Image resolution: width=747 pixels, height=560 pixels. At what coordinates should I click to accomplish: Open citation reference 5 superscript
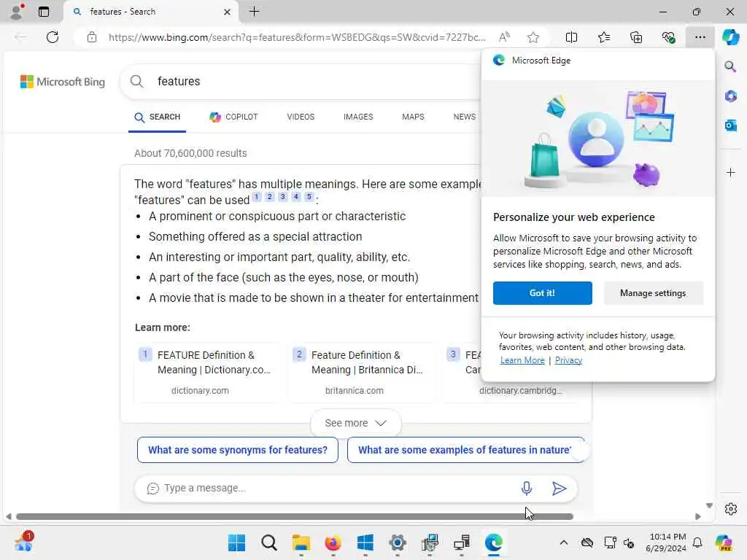(309, 197)
